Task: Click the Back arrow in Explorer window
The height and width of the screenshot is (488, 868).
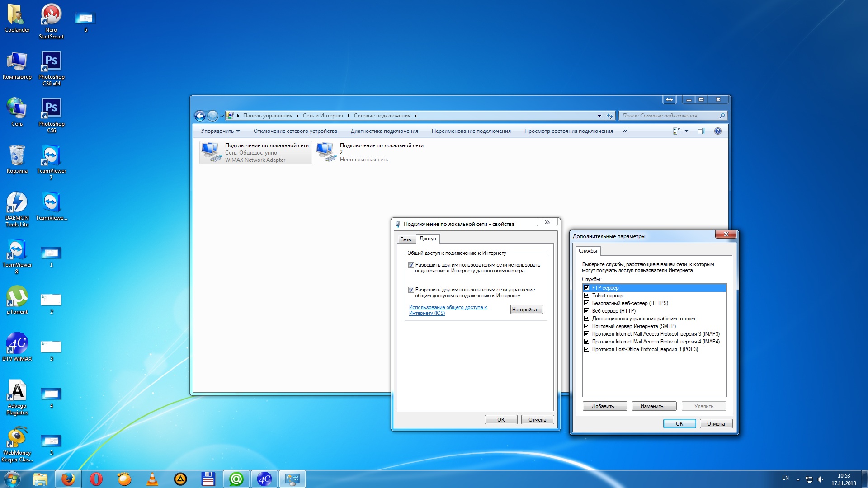Action: click(200, 116)
